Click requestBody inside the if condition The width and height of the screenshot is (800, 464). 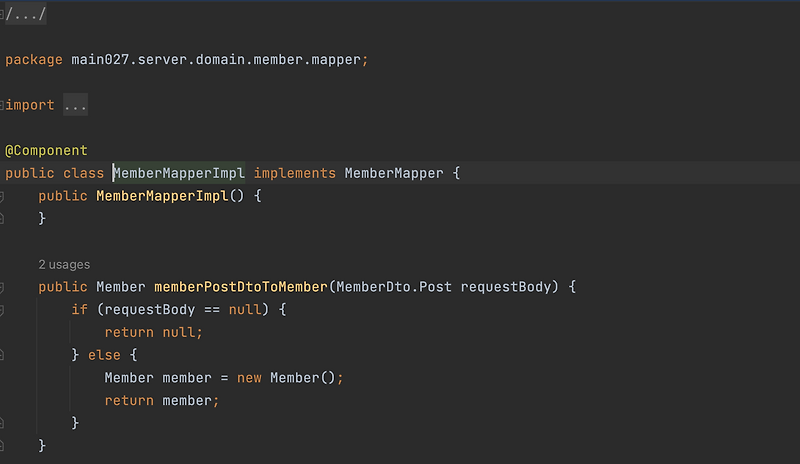(x=150, y=309)
